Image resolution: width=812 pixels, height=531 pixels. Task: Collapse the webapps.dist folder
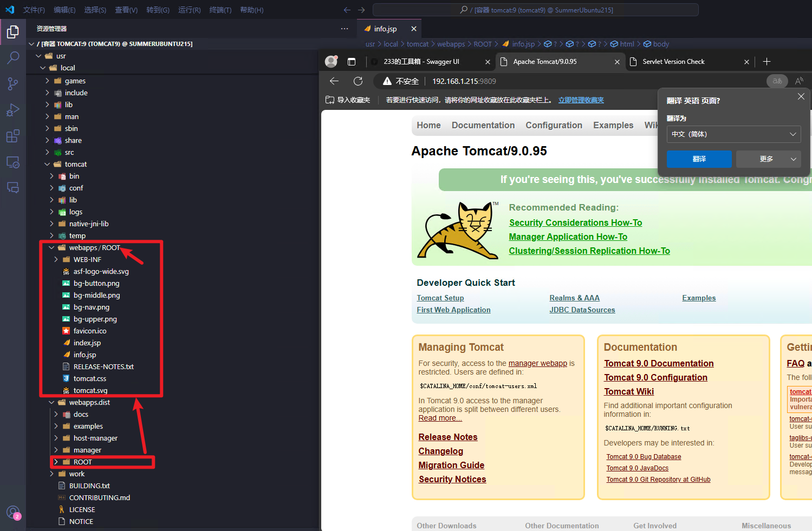coord(51,402)
